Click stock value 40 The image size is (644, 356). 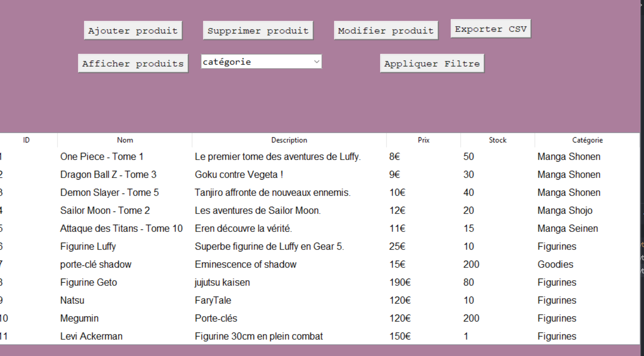tap(469, 192)
